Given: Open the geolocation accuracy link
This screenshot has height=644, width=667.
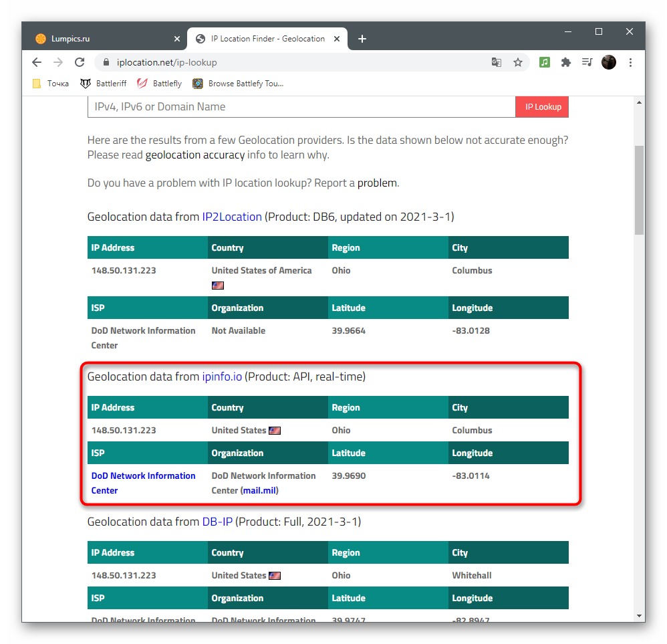Looking at the screenshot, I should 195,155.
